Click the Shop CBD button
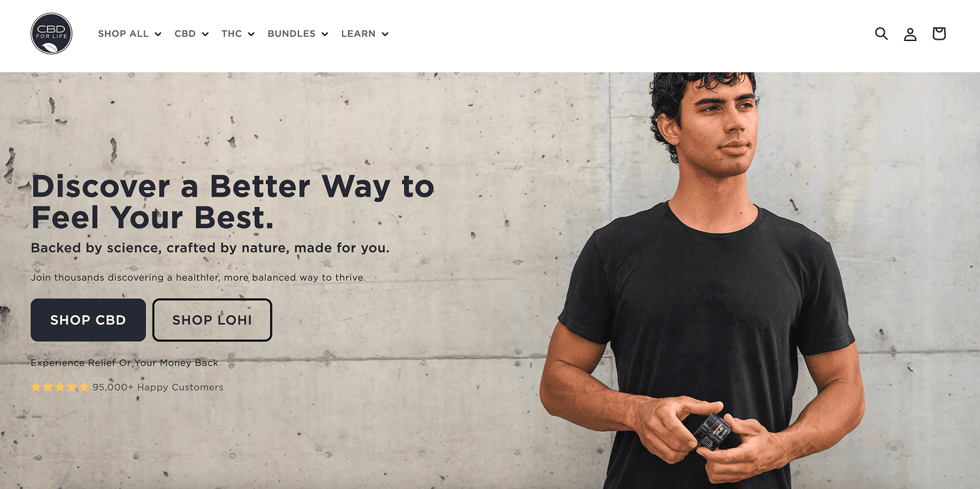The height and width of the screenshot is (489, 980). pyautogui.click(x=88, y=320)
